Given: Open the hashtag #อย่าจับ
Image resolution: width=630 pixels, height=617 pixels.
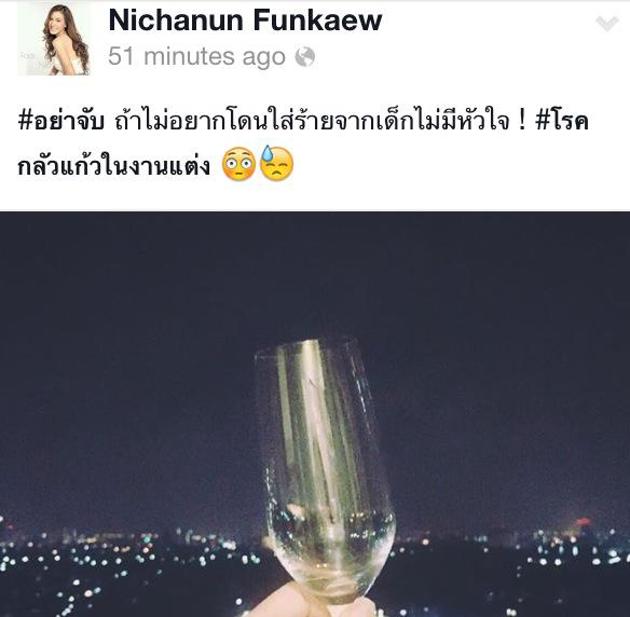Looking at the screenshot, I should click(x=61, y=121).
